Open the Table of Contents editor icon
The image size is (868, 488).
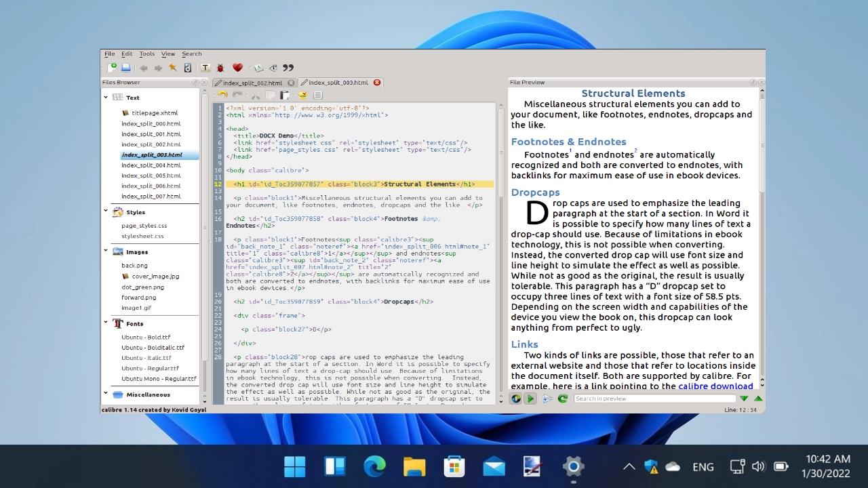188,68
